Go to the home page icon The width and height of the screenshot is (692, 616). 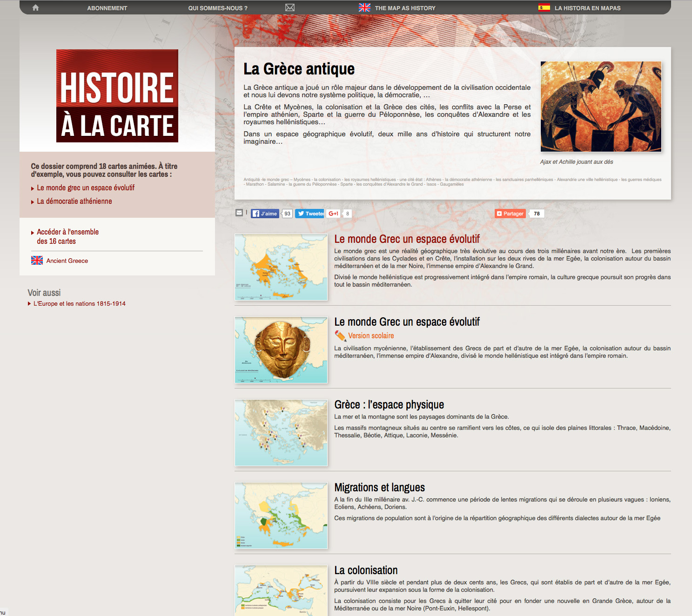(35, 7)
